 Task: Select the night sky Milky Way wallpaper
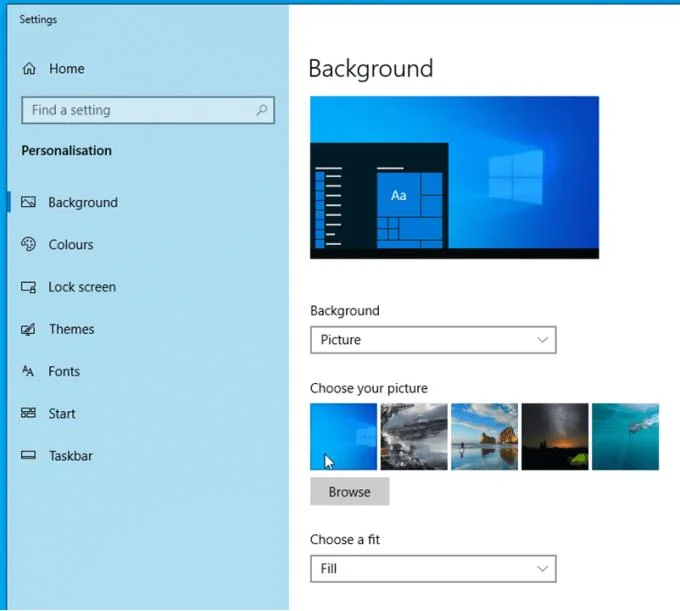tap(555, 437)
